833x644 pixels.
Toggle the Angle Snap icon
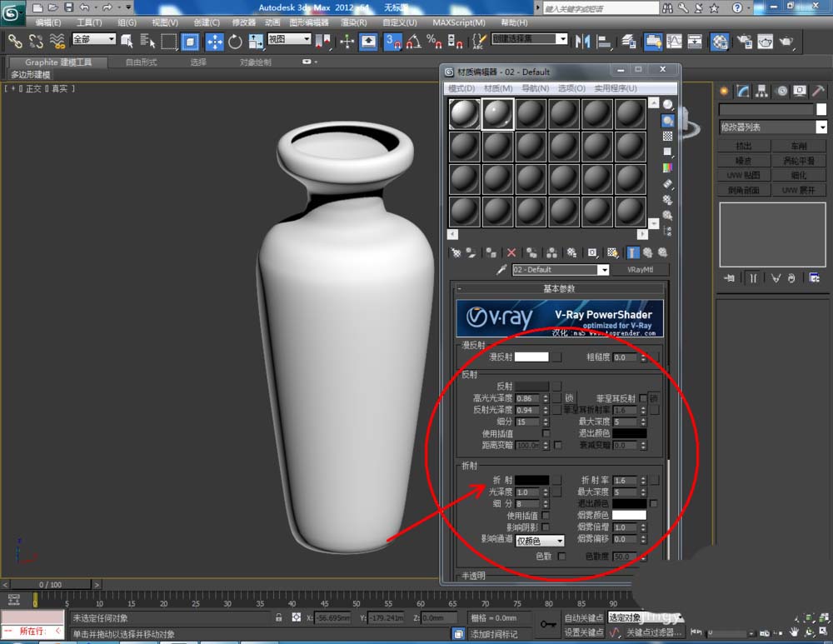(413, 42)
